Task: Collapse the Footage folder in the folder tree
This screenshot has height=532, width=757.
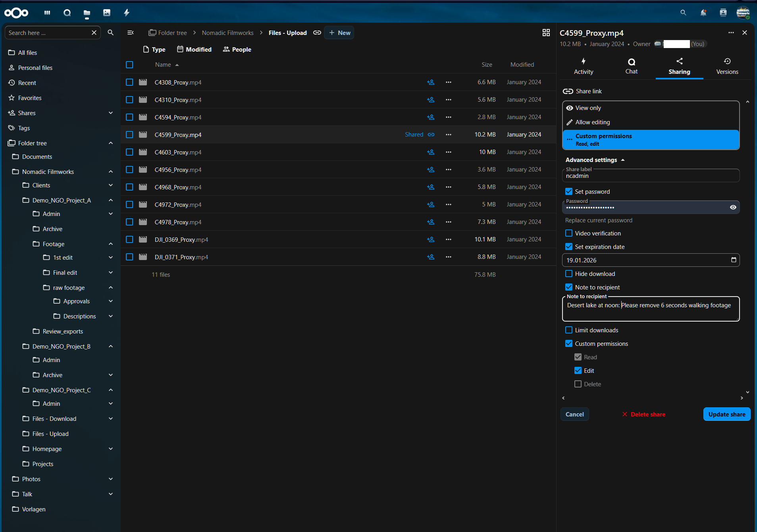Action: click(x=110, y=244)
